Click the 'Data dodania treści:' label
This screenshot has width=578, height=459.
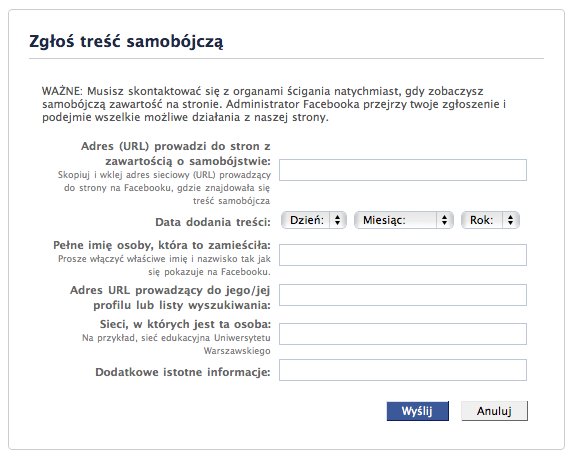(x=213, y=222)
